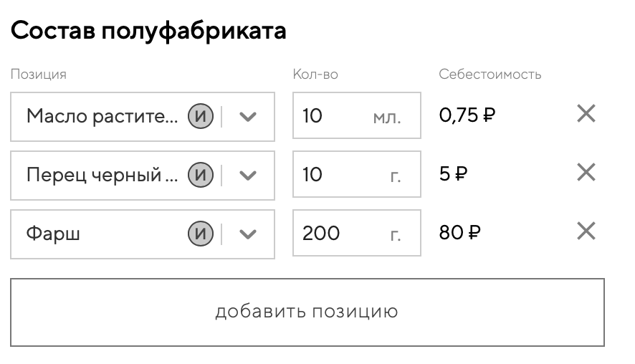635x364 pixels.
Task: Click the Состав полуфабриката heading
Action: pyautogui.click(x=148, y=31)
